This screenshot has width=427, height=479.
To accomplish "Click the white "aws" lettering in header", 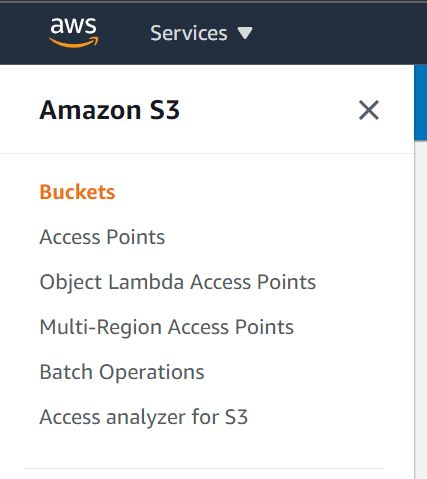I will pyautogui.click(x=73, y=25).
